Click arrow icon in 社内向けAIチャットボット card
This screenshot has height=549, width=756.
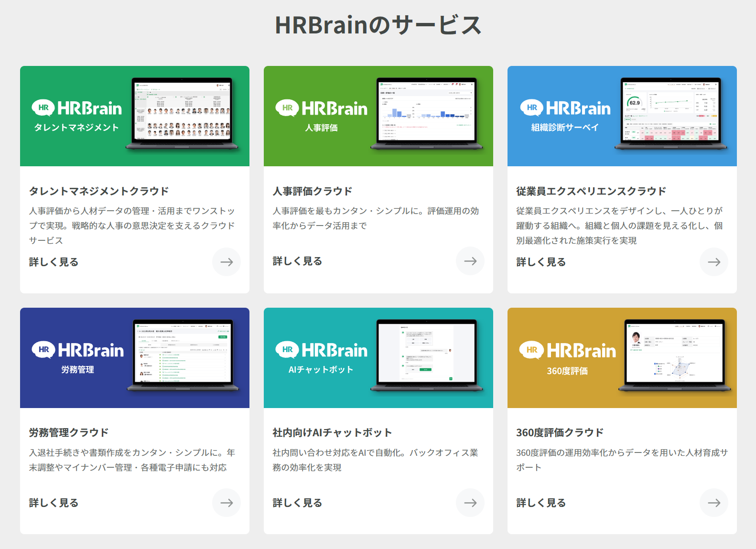point(470,503)
